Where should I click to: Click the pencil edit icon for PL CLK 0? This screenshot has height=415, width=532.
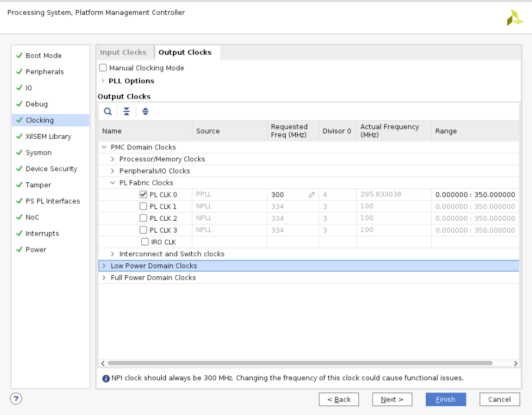pos(311,195)
